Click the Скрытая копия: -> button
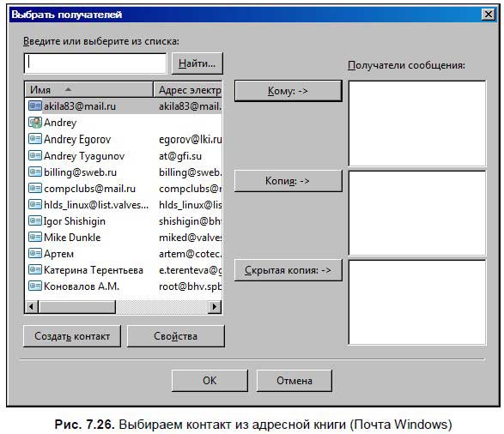This screenshot has height=434, width=504. point(288,270)
